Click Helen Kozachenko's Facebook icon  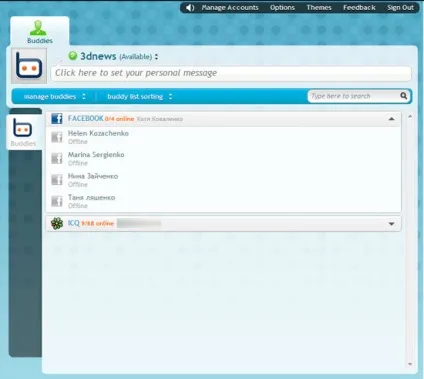[x=57, y=137]
